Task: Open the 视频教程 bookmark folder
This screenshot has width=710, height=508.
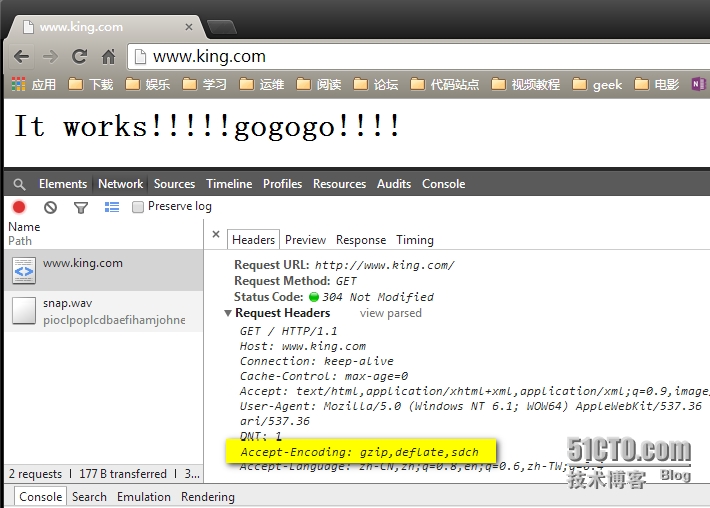Action: click(526, 84)
